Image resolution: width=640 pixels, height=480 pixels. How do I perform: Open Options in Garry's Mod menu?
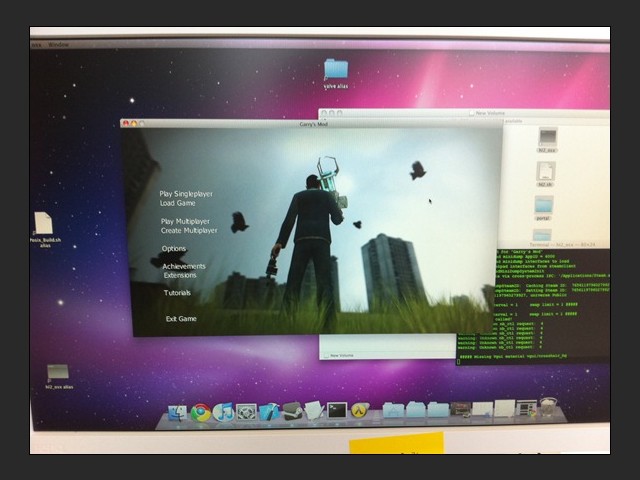click(174, 249)
